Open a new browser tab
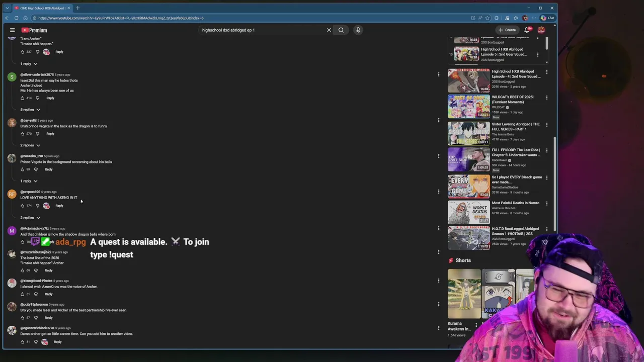Screen dimensions: 644x362 click(x=77, y=8)
